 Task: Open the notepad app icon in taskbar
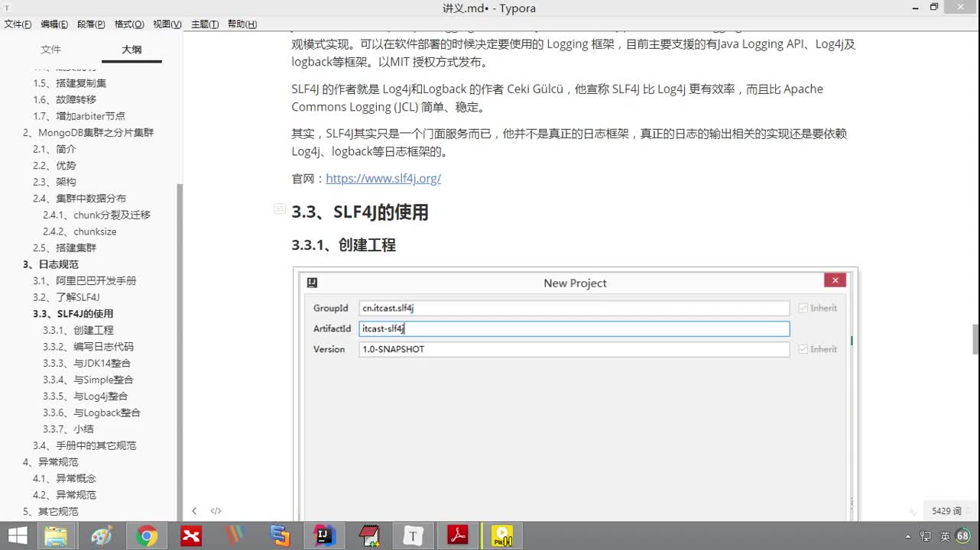pyautogui.click(x=369, y=535)
